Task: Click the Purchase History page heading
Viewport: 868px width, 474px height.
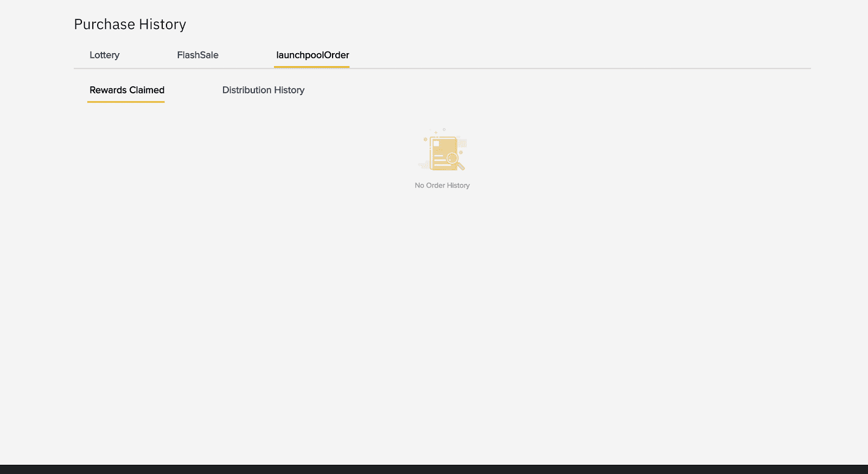Action: [130, 24]
